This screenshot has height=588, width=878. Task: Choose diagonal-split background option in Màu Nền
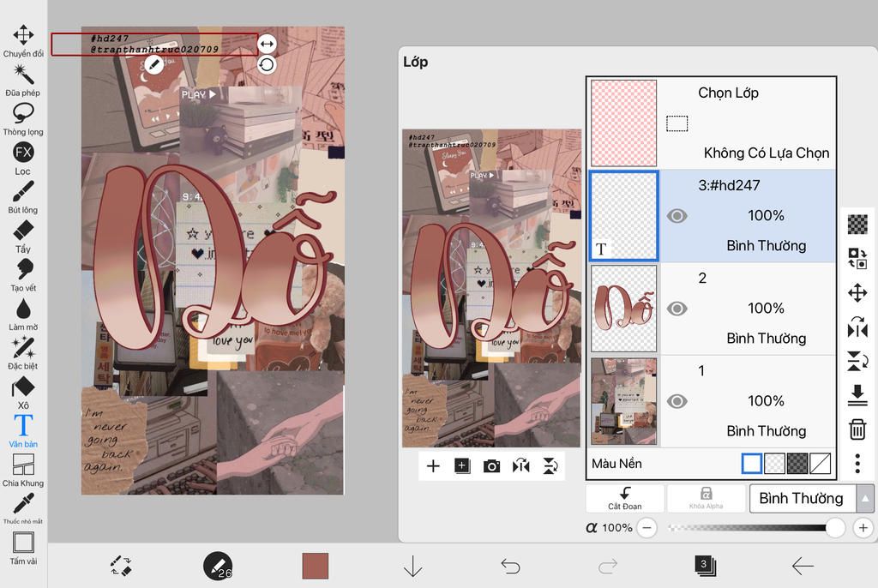tap(821, 464)
